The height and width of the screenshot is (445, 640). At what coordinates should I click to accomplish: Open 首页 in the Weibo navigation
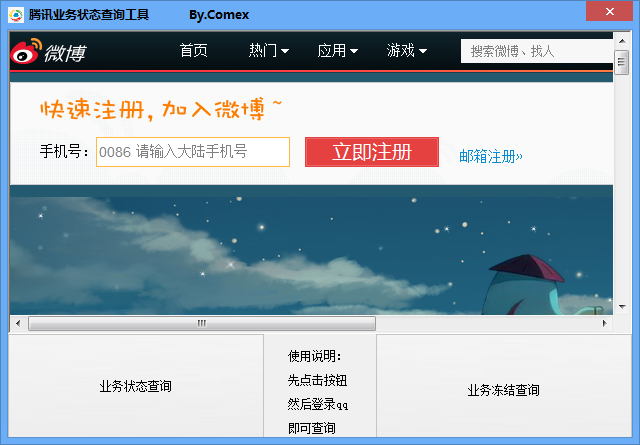point(193,51)
